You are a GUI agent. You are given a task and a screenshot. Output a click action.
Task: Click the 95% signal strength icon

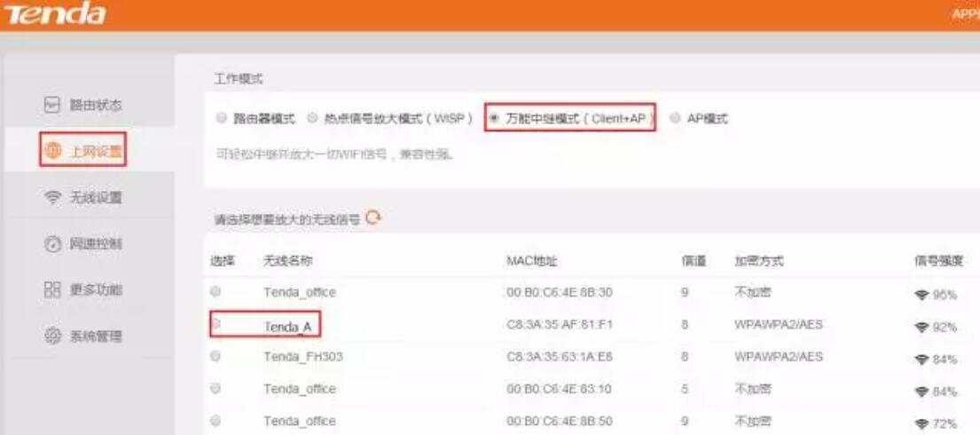tap(922, 294)
